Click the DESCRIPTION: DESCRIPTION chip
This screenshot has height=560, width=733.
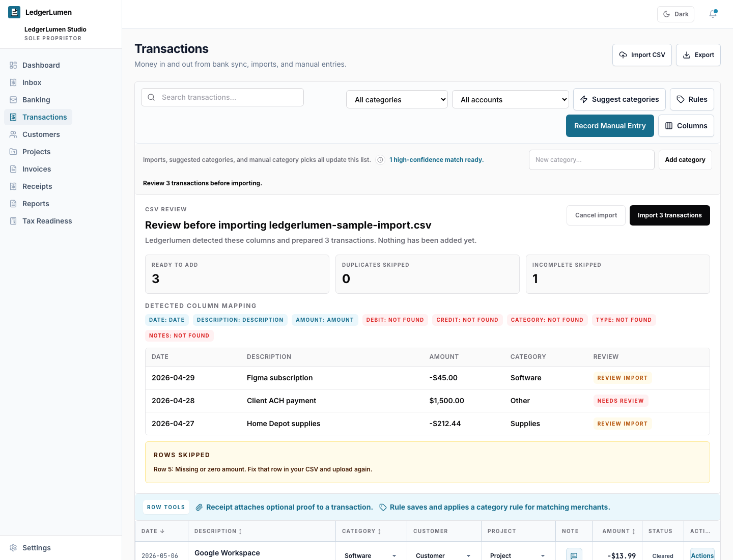240,320
